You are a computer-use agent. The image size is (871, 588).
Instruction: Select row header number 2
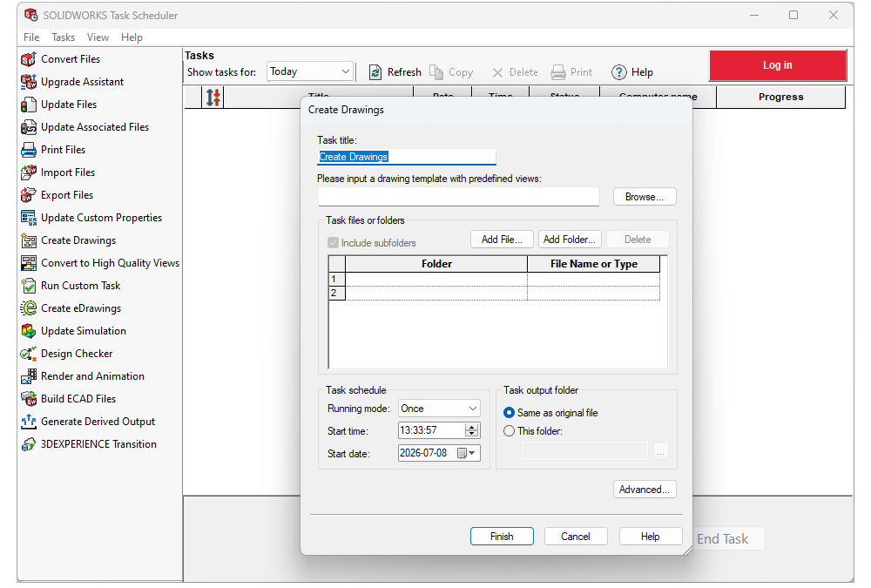(x=336, y=293)
